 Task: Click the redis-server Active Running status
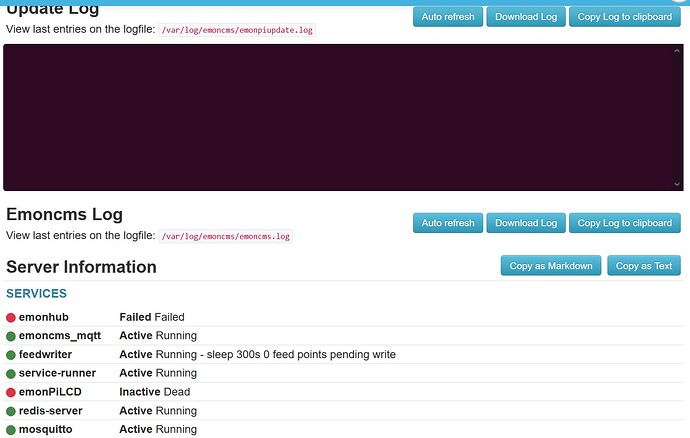(158, 411)
